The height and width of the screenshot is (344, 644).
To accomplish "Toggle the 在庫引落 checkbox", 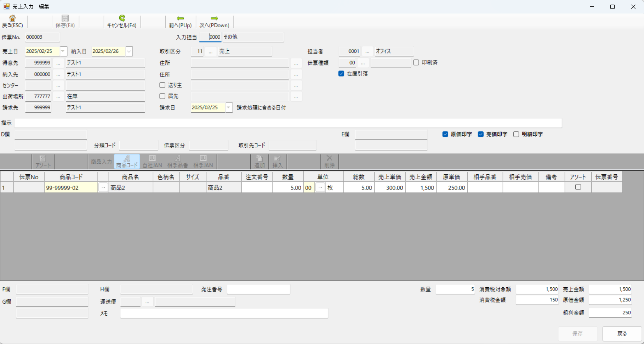I will pyautogui.click(x=341, y=74).
